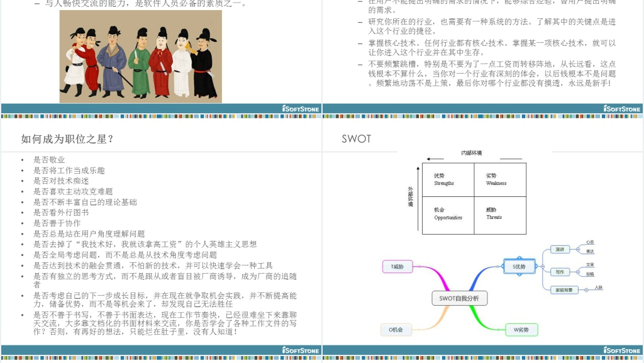This screenshot has width=644, height=363.
Task: Select the W劣势 mind map node
Action: 521,329
